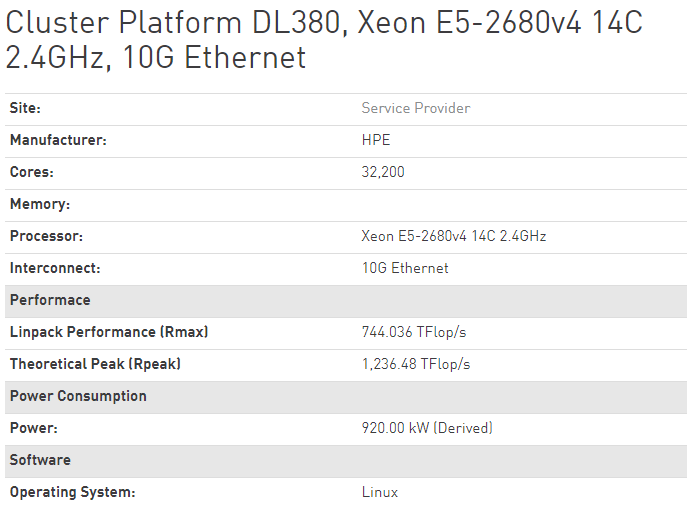The width and height of the screenshot is (689, 509).
Task: Click the Cluster Platform DL380 page title
Action: tap(324, 40)
